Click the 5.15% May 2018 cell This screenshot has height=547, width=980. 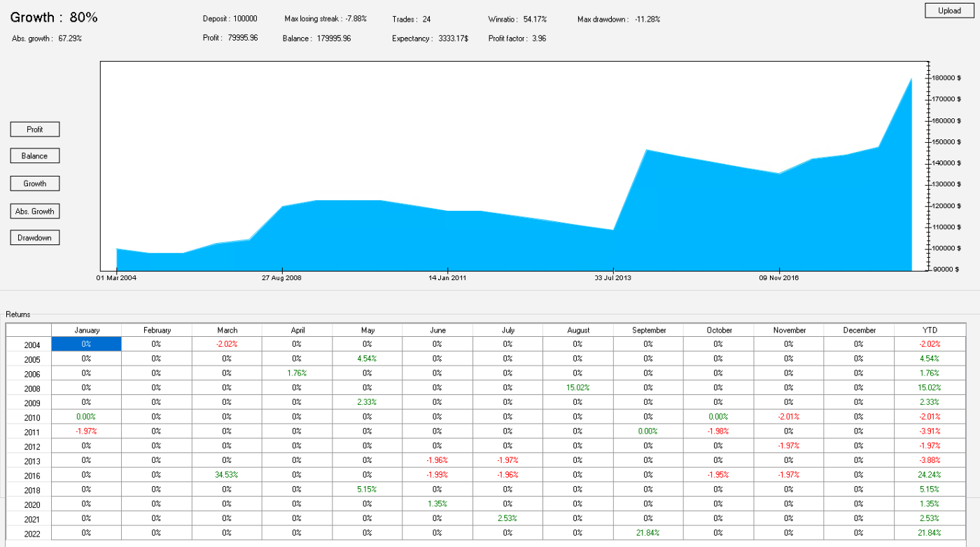pyautogui.click(x=367, y=490)
